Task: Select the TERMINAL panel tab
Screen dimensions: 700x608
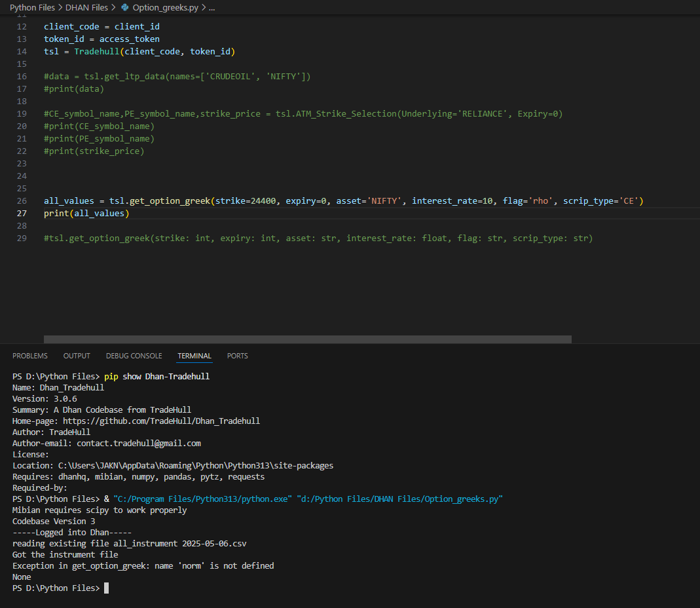Action: point(194,356)
